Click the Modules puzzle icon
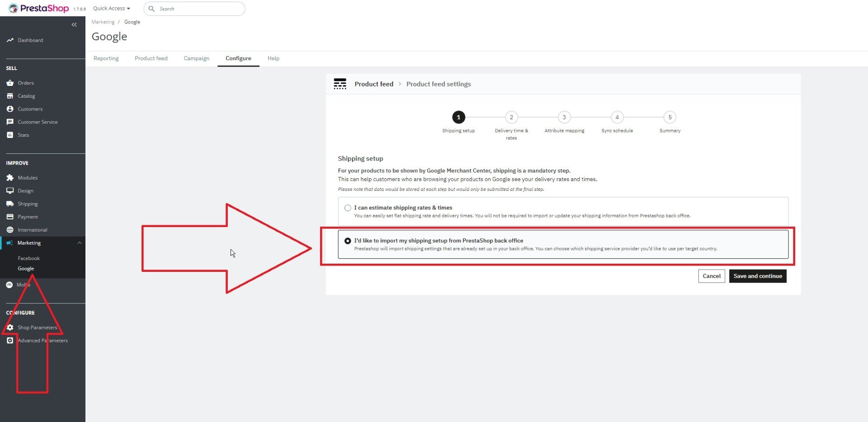The height and width of the screenshot is (422, 868). tap(10, 178)
